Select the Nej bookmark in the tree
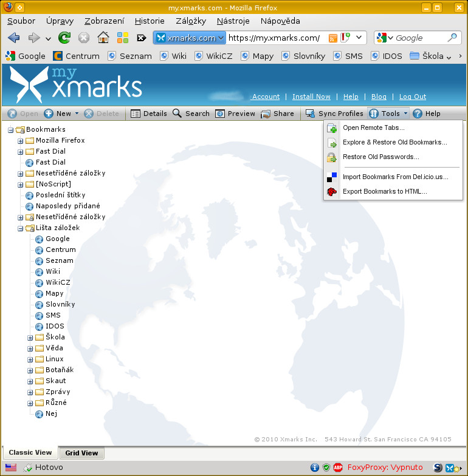This screenshot has width=468, height=476. point(46,414)
